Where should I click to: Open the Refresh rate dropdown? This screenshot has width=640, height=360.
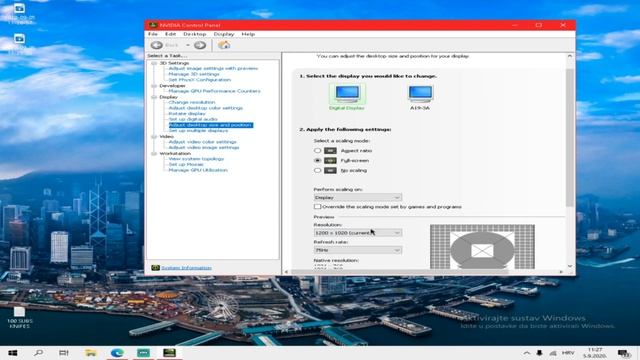coord(358,250)
